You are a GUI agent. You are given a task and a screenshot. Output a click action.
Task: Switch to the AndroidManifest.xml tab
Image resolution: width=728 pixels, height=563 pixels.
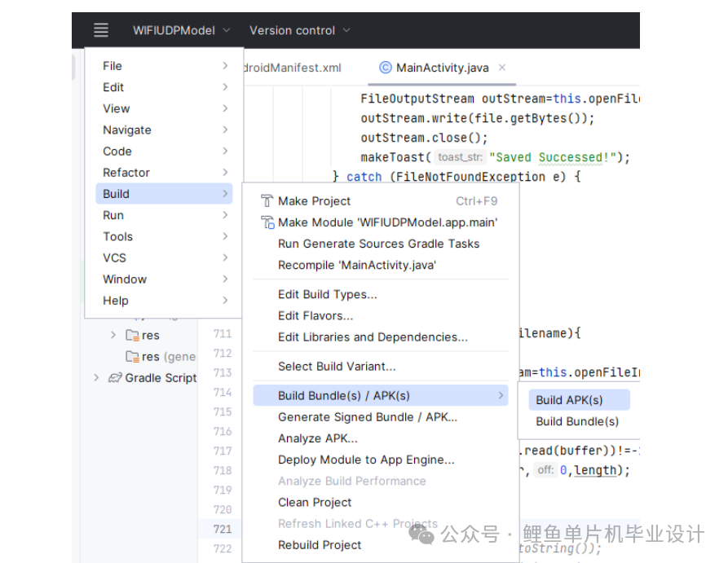[293, 68]
